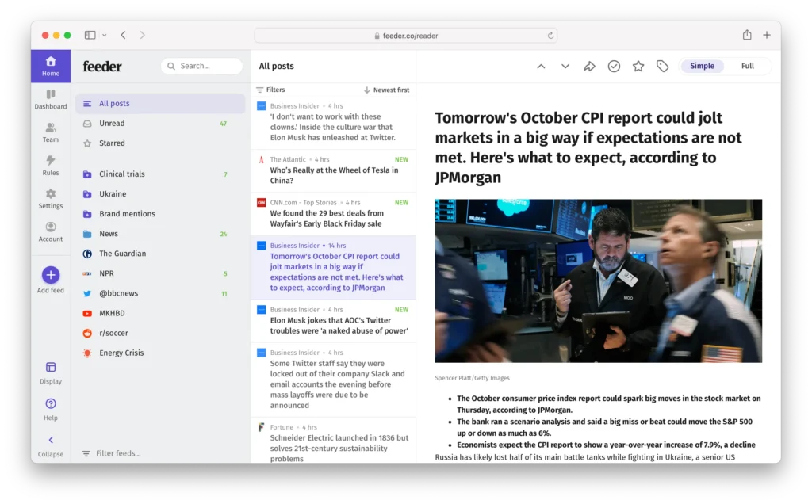Open the Clinical trials folder
The height and width of the screenshot is (504, 812).
click(x=121, y=174)
